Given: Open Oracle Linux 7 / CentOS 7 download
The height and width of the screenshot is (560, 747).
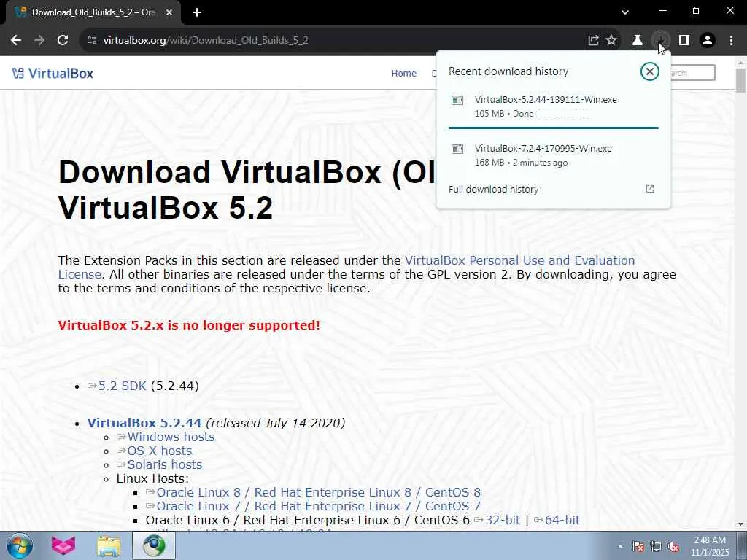Looking at the screenshot, I should [x=318, y=506].
